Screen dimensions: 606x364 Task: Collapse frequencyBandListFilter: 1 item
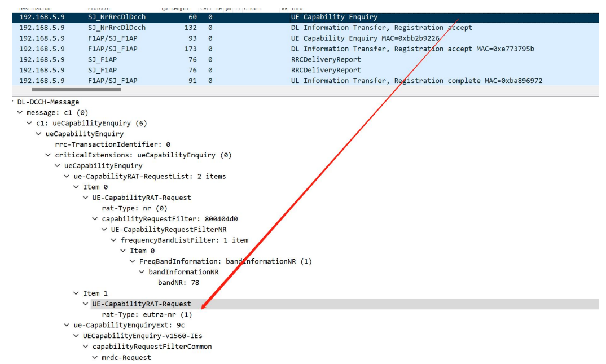pos(114,240)
